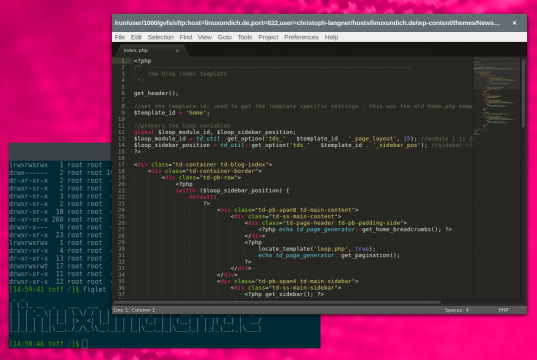Click line number 21 in the gutter
This screenshot has width=537, height=360.
(x=122, y=190)
